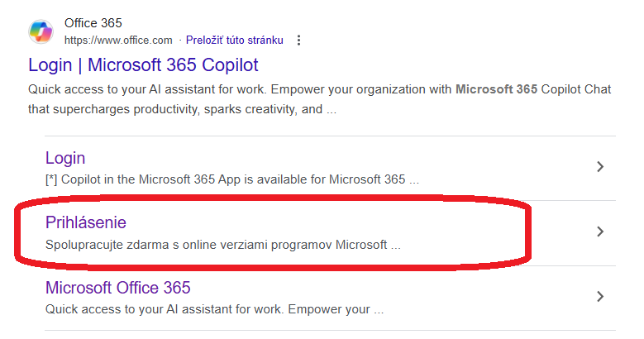
Task: Click the arrow beside Microsoft Office 365
Action: coord(600,297)
